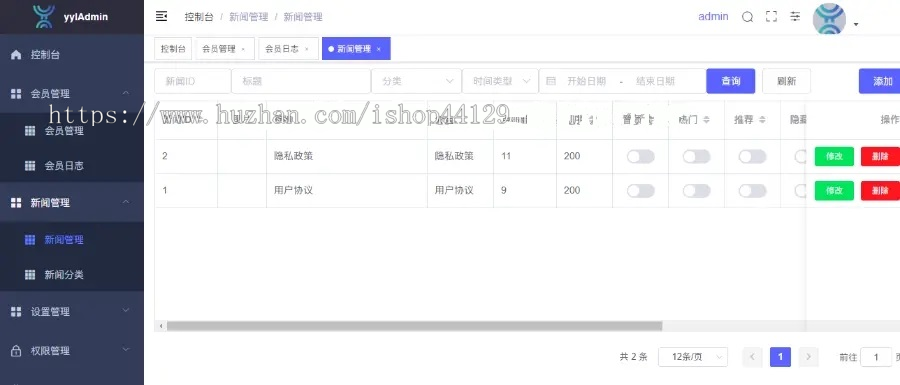Focus the 标题 input field
Image resolution: width=900 pixels, height=385 pixels.
pos(301,81)
